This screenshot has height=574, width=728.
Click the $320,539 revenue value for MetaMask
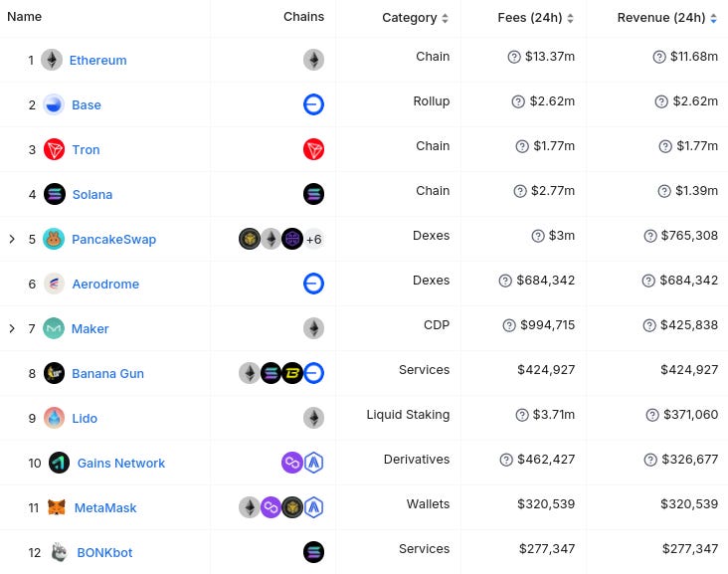(689, 504)
